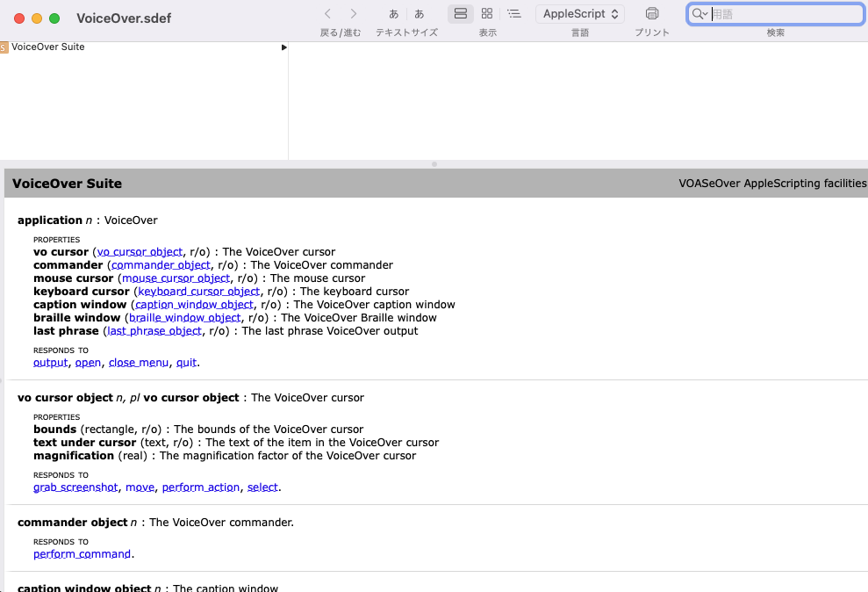Open the AppleScript language dropdown
The height and width of the screenshot is (592, 868).
580,14
